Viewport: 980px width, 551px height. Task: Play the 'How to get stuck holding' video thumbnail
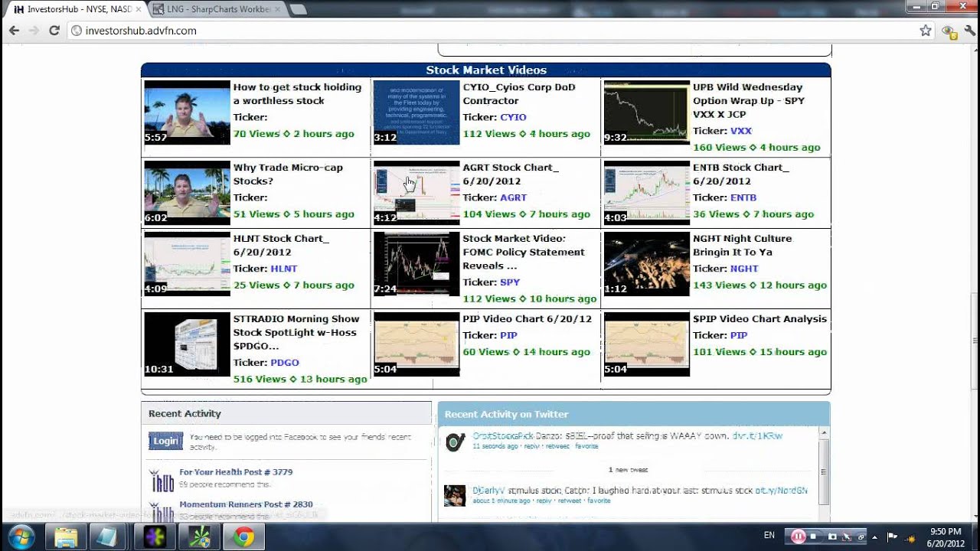[x=187, y=112]
